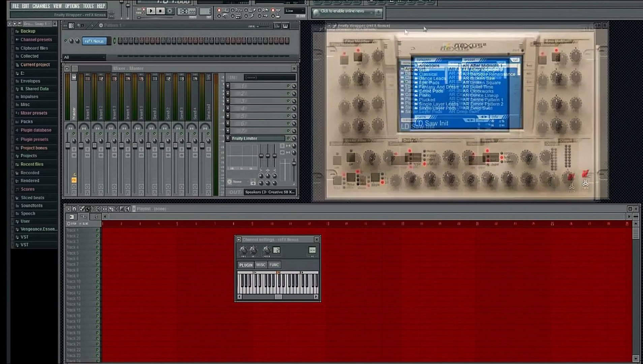This screenshot has height=364, width=643.
Task: Click the pattern clips view icon in Playlist
Action: [71, 217]
